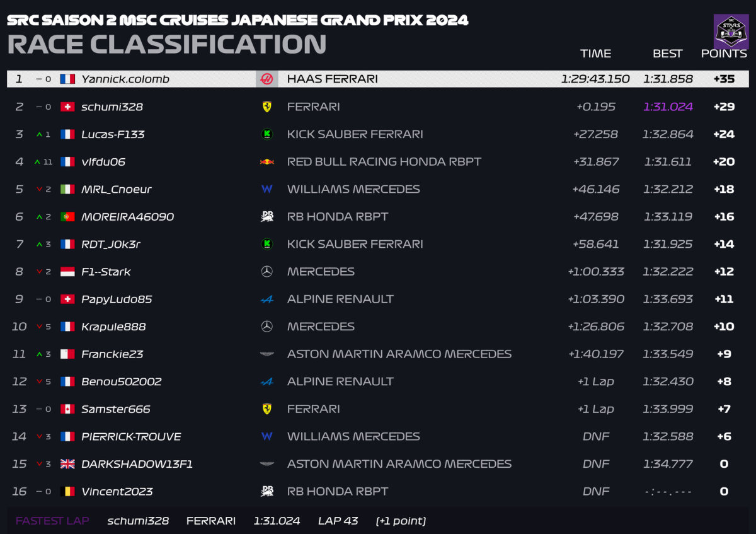Click the Kick Sauber logo beside Lucas-F133

point(266,134)
